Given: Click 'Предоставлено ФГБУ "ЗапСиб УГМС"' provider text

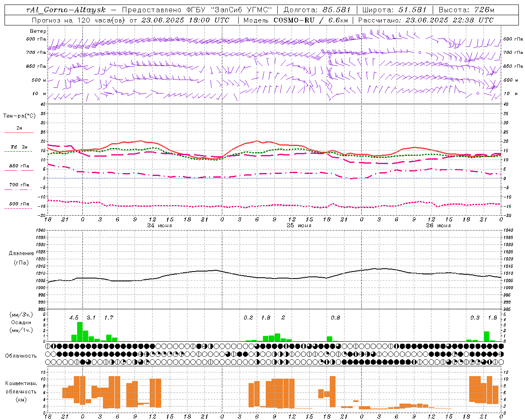Looking at the screenshot, I should coord(197,9).
